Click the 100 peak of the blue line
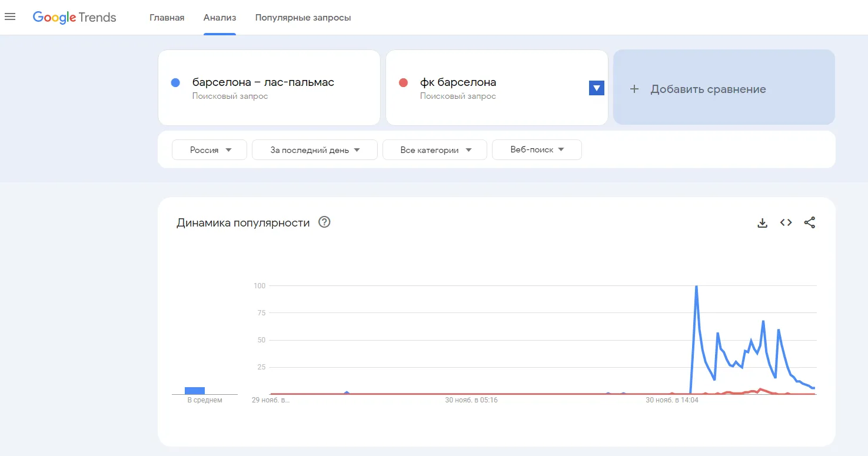The width and height of the screenshot is (868, 456). (696, 287)
